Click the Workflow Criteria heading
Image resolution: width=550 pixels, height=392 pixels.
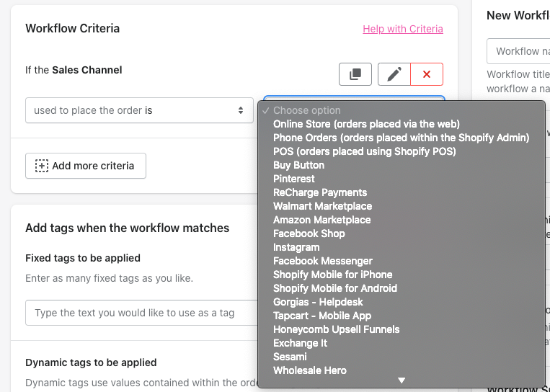tap(72, 28)
